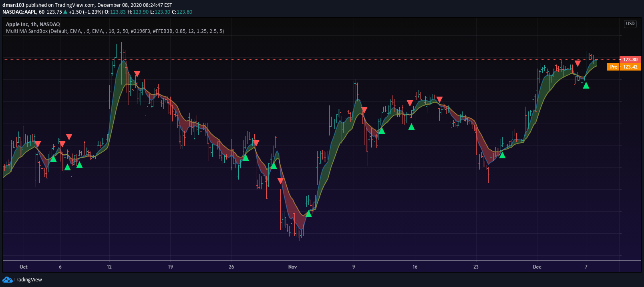The width and height of the screenshot is (644, 287).
Task: Click the first red sell triangle in October
Action: 38,144
